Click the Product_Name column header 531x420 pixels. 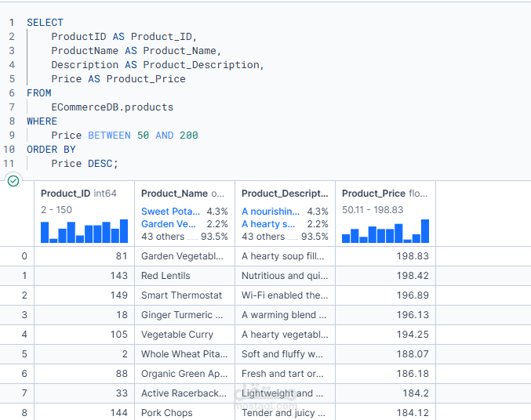click(183, 194)
